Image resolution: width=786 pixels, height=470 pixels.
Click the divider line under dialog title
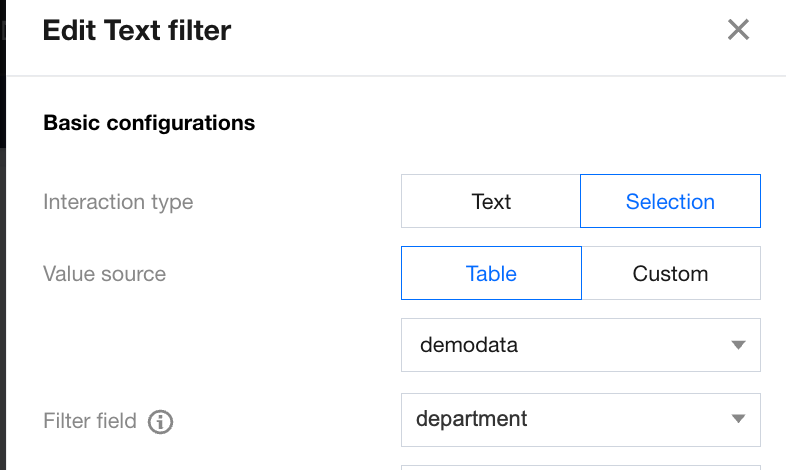pos(400,76)
